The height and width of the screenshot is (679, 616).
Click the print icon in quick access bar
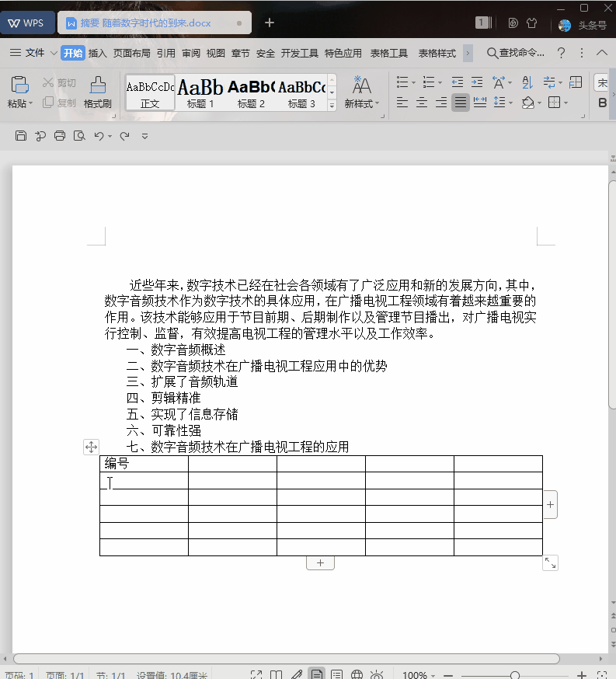click(x=60, y=136)
